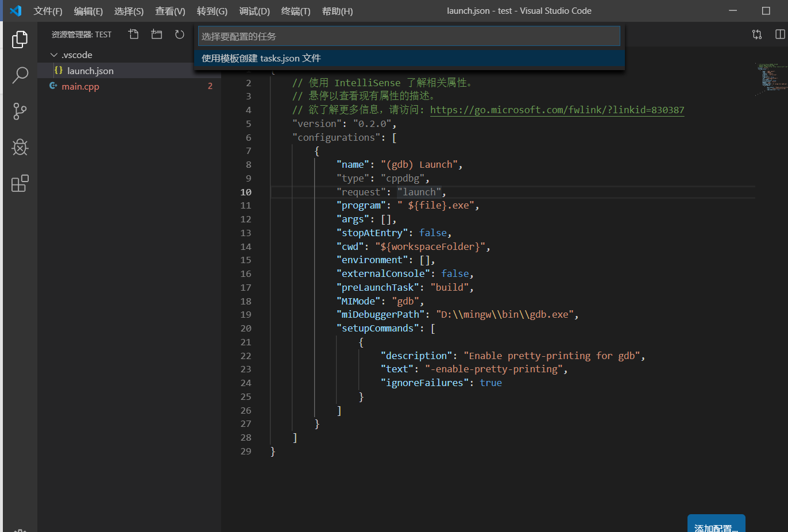Open the 文件(F) menu

(x=48, y=11)
